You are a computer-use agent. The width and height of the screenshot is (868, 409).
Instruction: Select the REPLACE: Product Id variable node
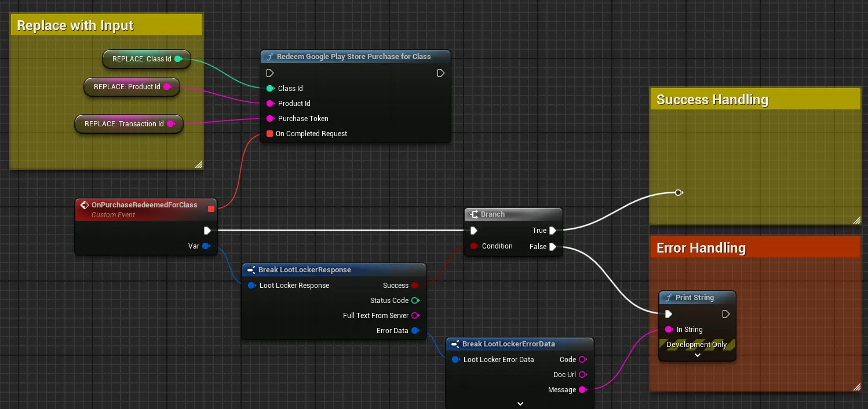coord(132,87)
